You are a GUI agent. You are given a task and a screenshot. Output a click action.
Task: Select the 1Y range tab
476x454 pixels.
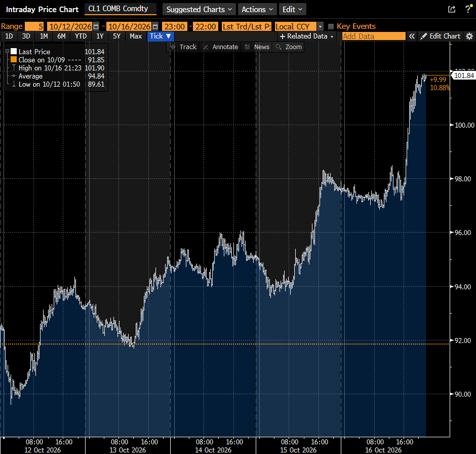tap(100, 36)
